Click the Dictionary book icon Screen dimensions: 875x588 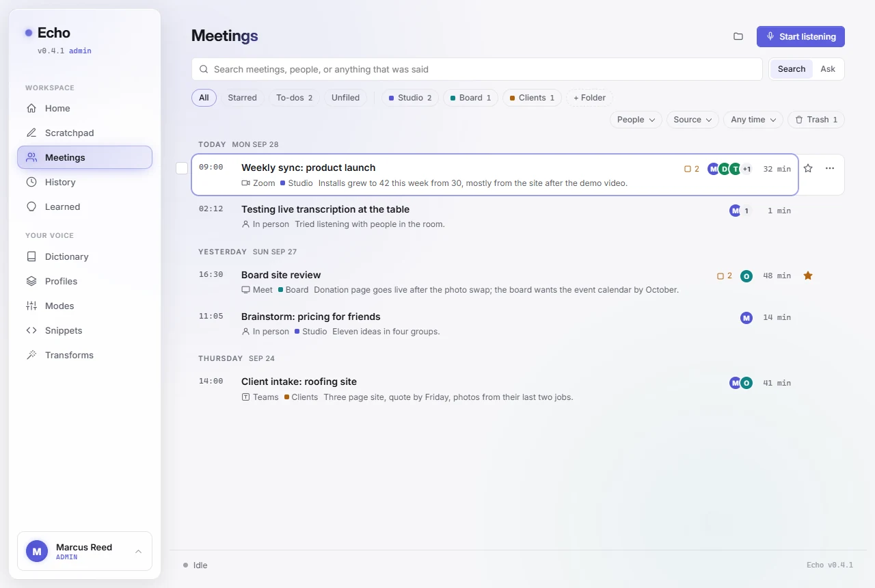(31, 256)
